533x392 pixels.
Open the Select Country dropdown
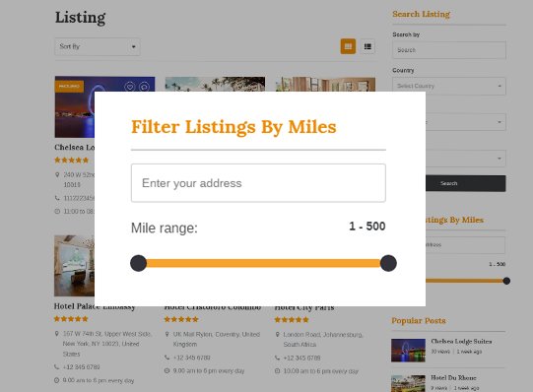(449, 86)
